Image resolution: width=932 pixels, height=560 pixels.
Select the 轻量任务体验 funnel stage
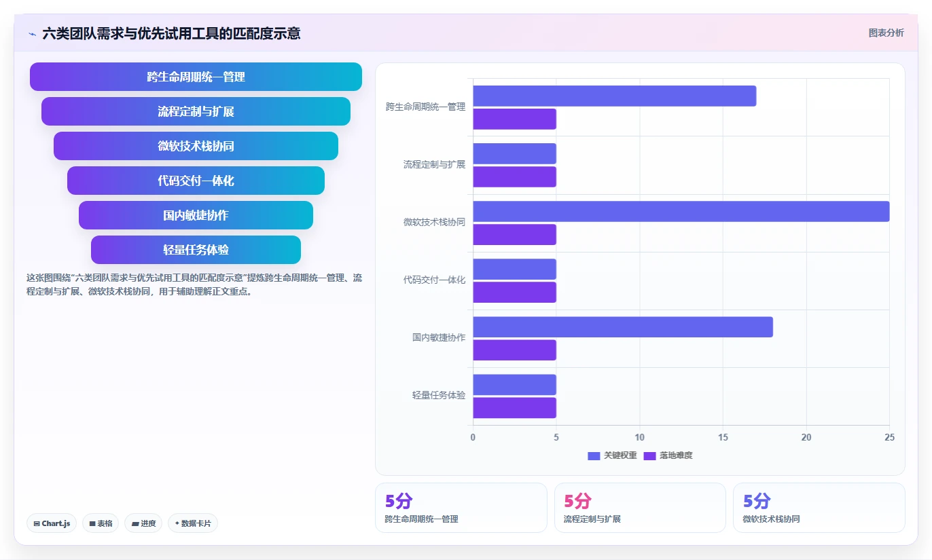196,250
